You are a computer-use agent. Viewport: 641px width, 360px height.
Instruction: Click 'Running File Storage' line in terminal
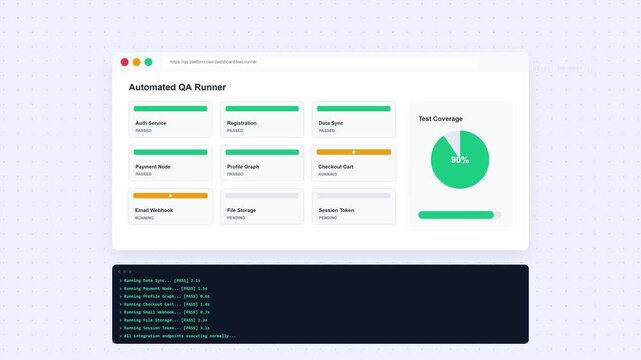coord(163,320)
